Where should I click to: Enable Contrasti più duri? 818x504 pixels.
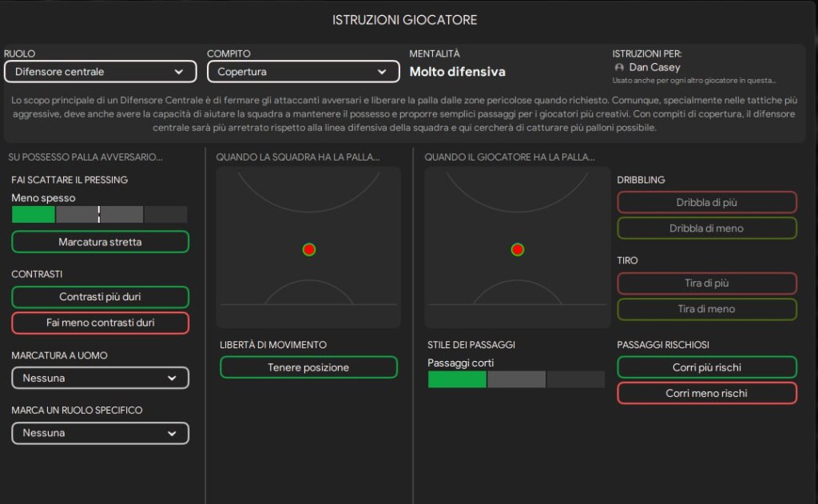pyautogui.click(x=100, y=297)
